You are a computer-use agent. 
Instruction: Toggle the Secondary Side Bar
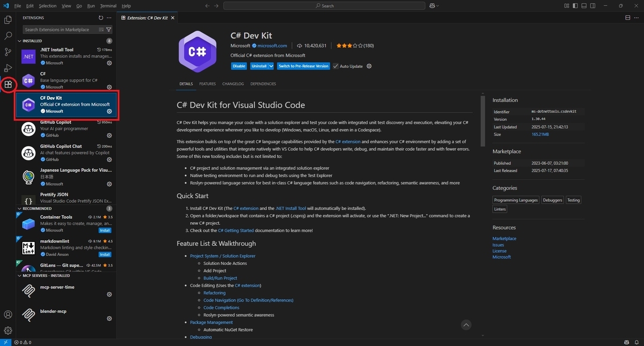click(x=592, y=5)
